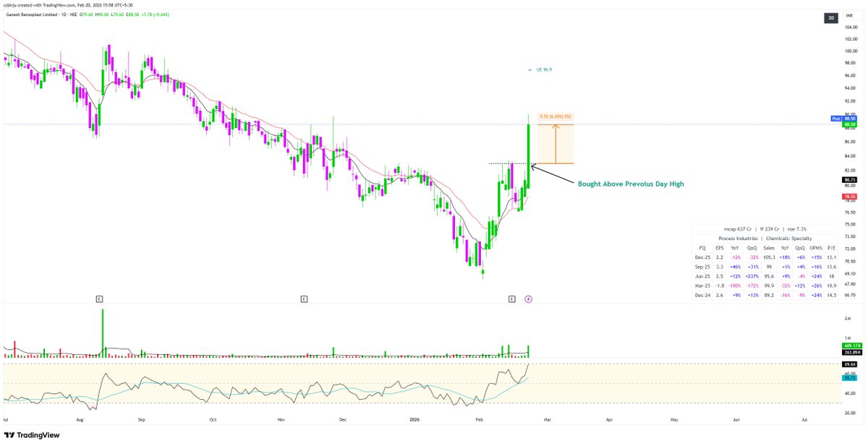
Task: Select the 'Mar-25' quarter row label
Action: click(x=702, y=285)
